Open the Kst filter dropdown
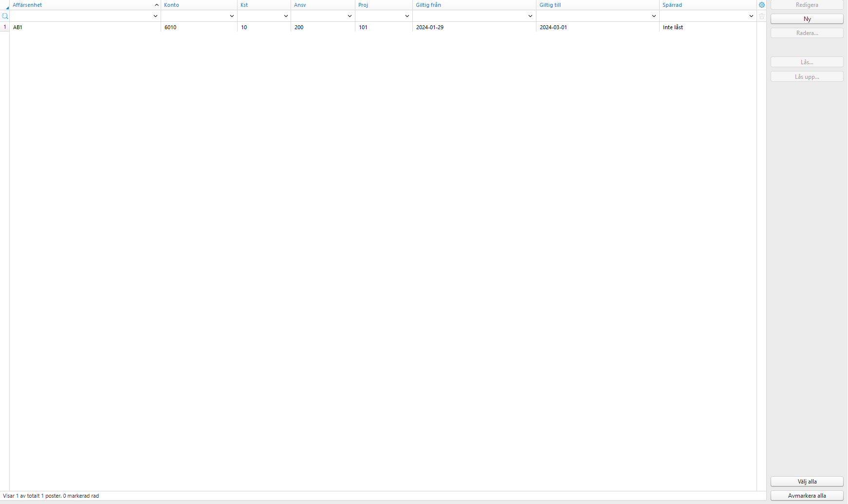 [286, 16]
